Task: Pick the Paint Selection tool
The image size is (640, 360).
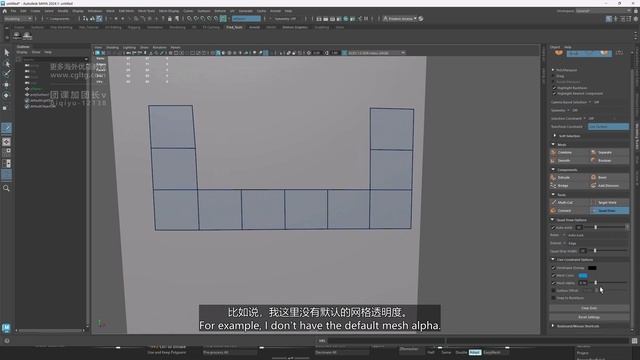Action: (x=7, y=74)
